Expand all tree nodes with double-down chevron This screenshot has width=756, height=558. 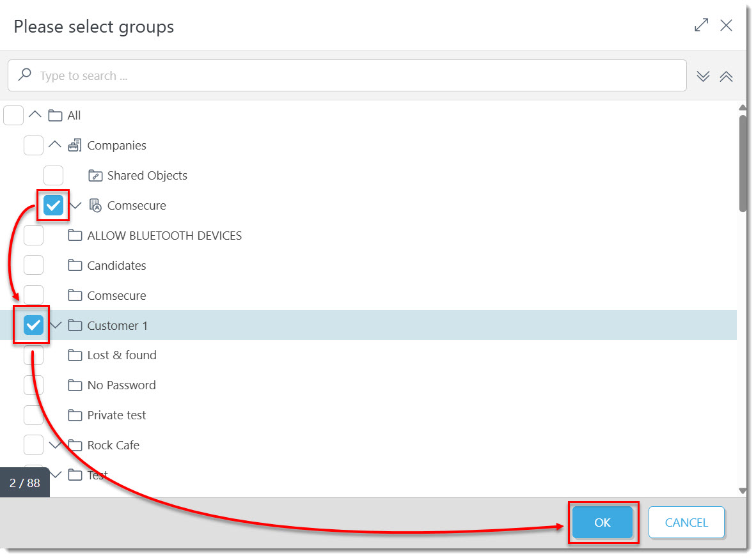[703, 76]
